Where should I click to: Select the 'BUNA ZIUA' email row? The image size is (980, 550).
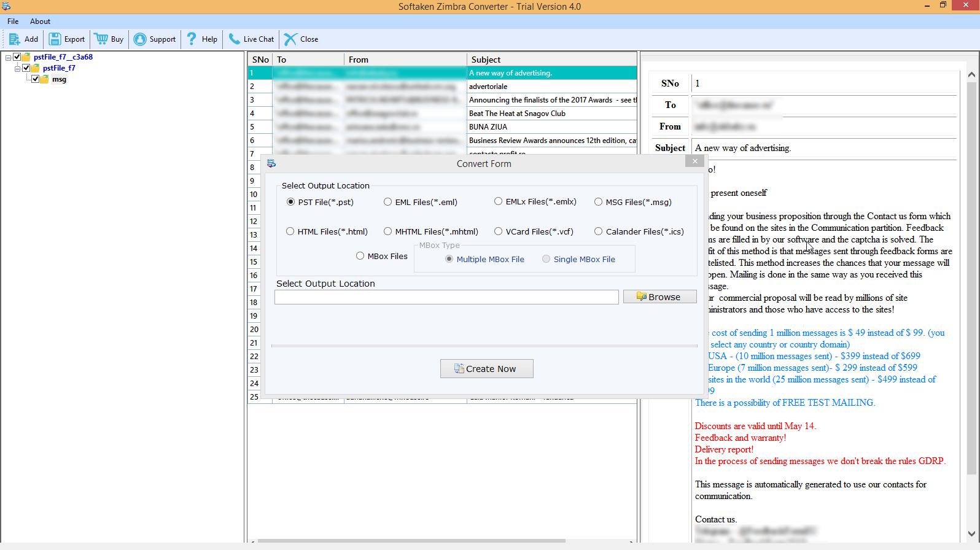(x=442, y=127)
